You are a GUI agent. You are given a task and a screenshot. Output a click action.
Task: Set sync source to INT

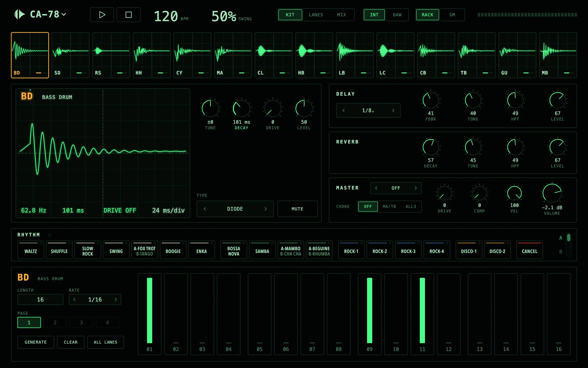point(374,15)
